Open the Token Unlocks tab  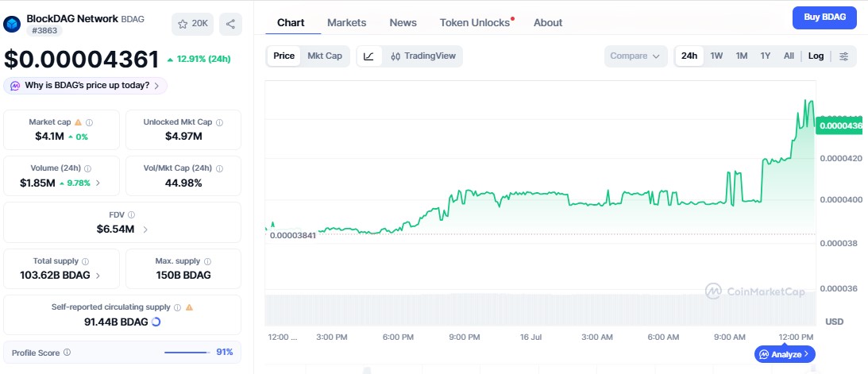pyautogui.click(x=475, y=23)
